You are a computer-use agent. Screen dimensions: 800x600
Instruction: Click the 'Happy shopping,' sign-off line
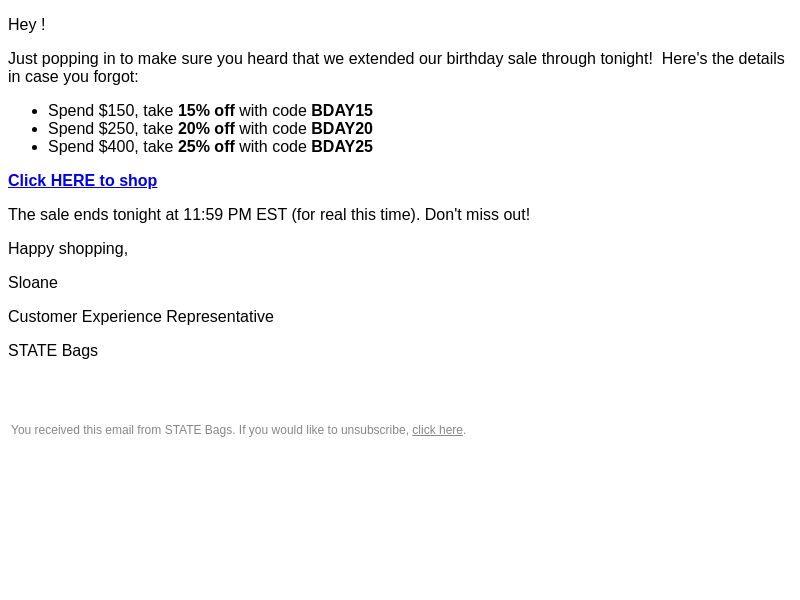[x=68, y=249]
